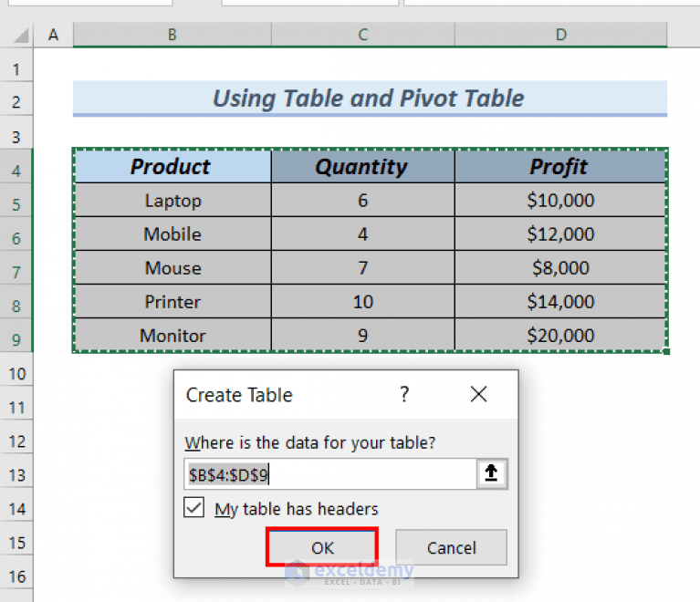Select column B header

click(172, 35)
